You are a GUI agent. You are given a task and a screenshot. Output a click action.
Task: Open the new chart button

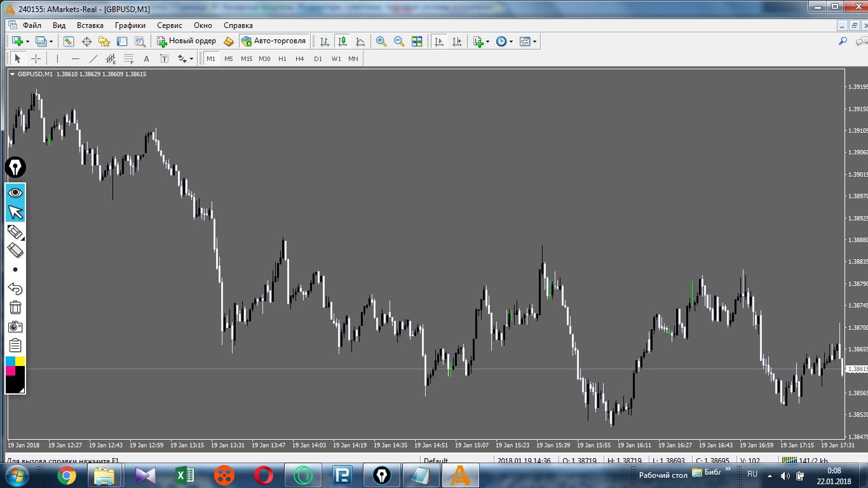[x=17, y=41]
